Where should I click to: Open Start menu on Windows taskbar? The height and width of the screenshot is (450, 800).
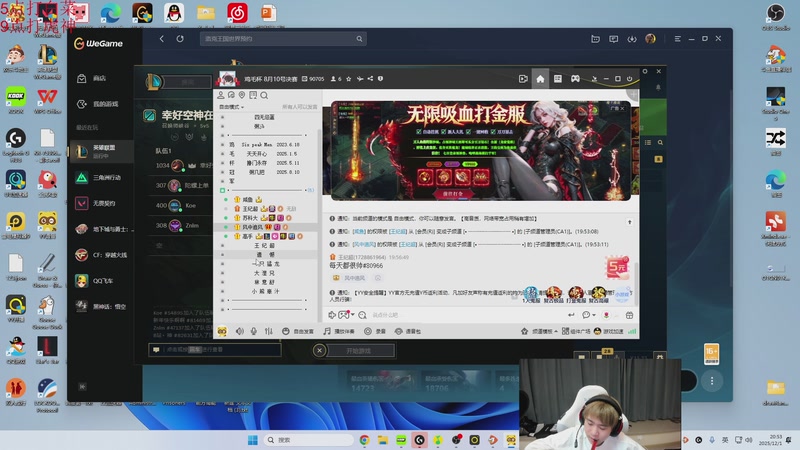click(253, 440)
